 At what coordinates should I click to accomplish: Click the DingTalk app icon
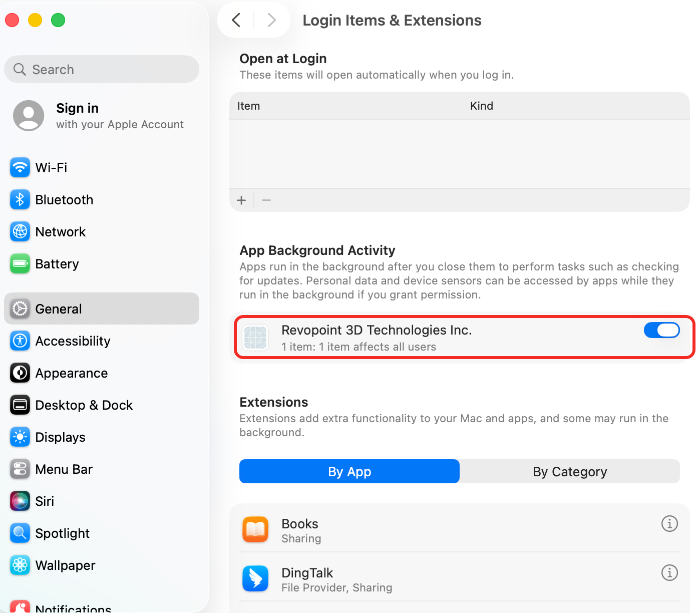pyautogui.click(x=255, y=579)
